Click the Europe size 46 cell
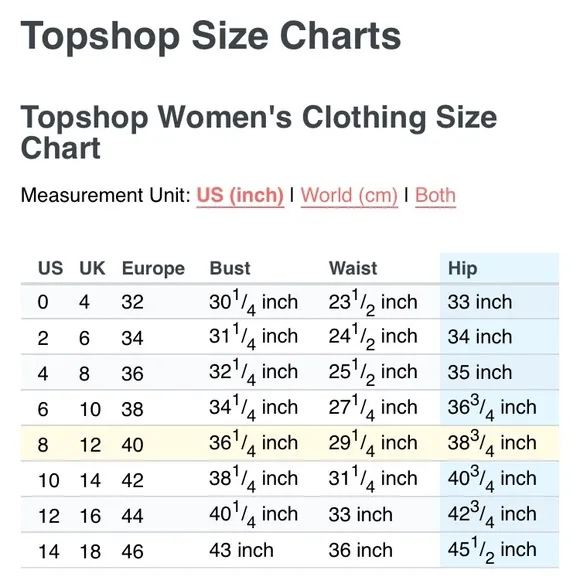The width and height of the screenshot is (580, 580). [132, 551]
